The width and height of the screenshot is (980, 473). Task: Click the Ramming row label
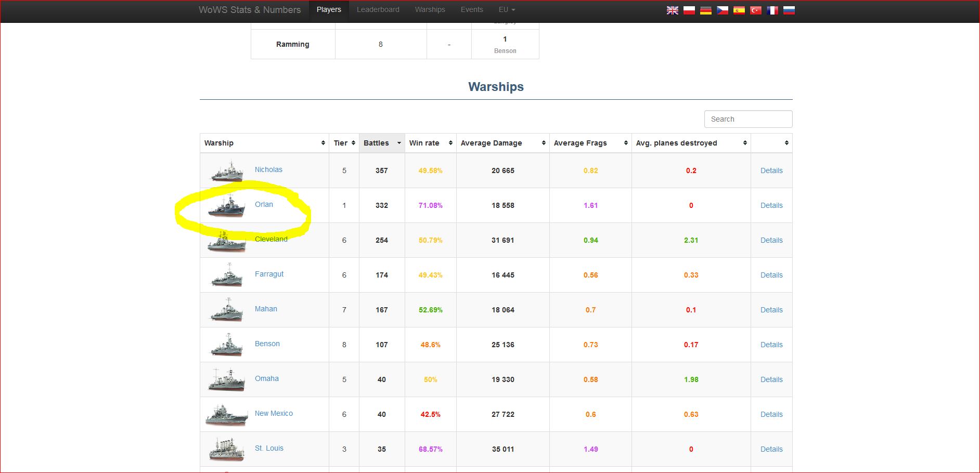(292, 44)
